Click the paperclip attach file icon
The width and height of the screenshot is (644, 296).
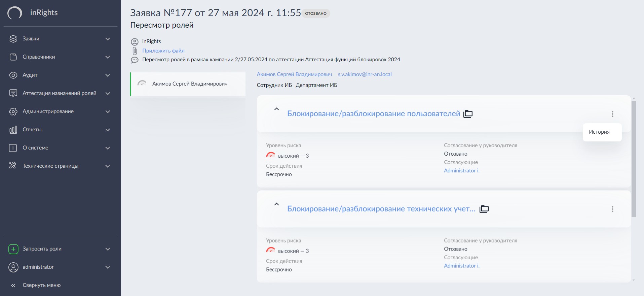pos(135,51)
